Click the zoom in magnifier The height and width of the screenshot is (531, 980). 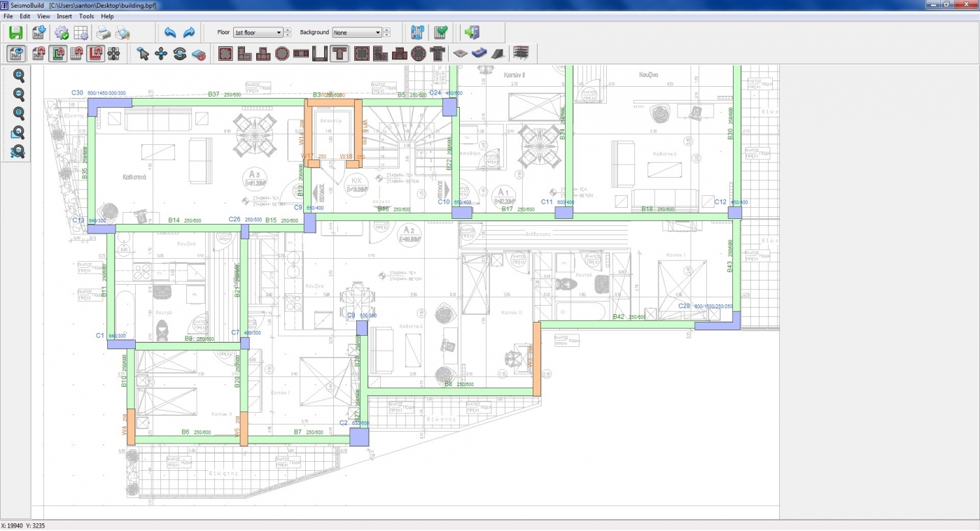tap(19, 76)
